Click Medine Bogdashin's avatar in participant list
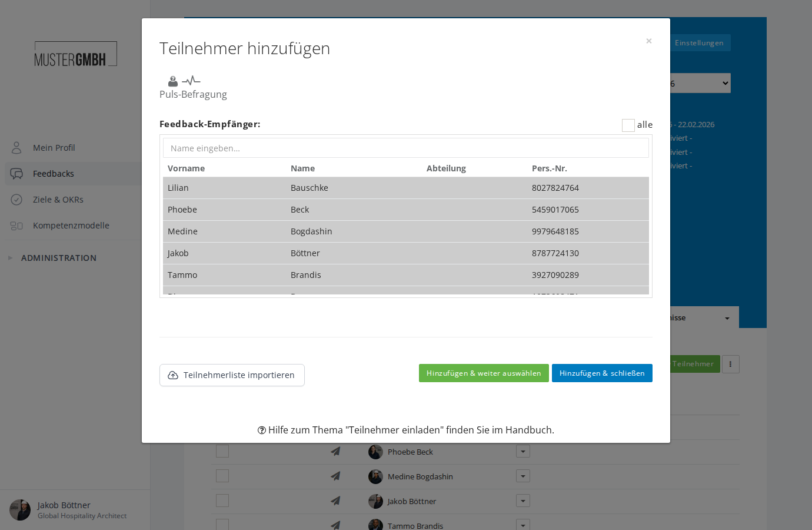The height and width of the screenshot is (530, 812). pos(375,476)
